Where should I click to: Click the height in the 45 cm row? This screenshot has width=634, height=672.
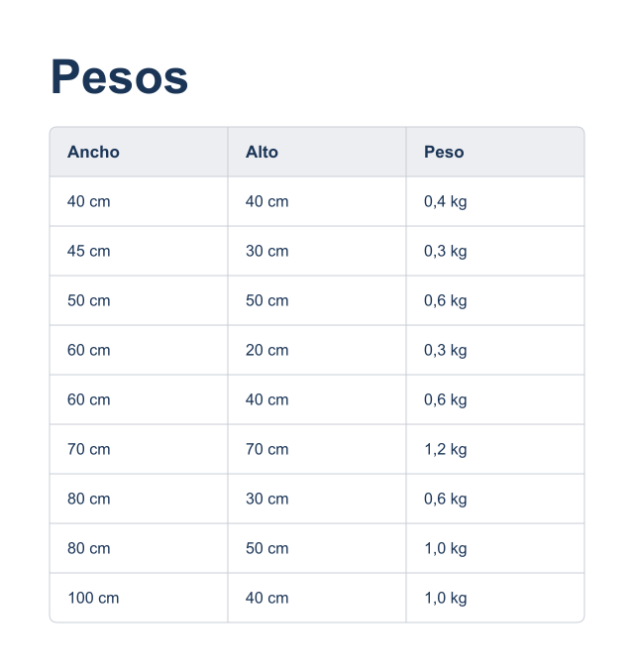(x=317, y=251)
